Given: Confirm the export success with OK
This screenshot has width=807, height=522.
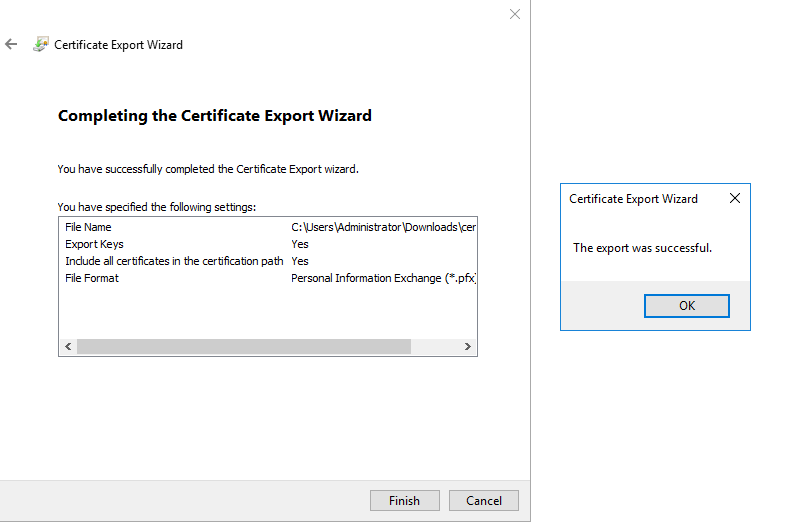Looking at the screenshot, I should coord(687,306).
